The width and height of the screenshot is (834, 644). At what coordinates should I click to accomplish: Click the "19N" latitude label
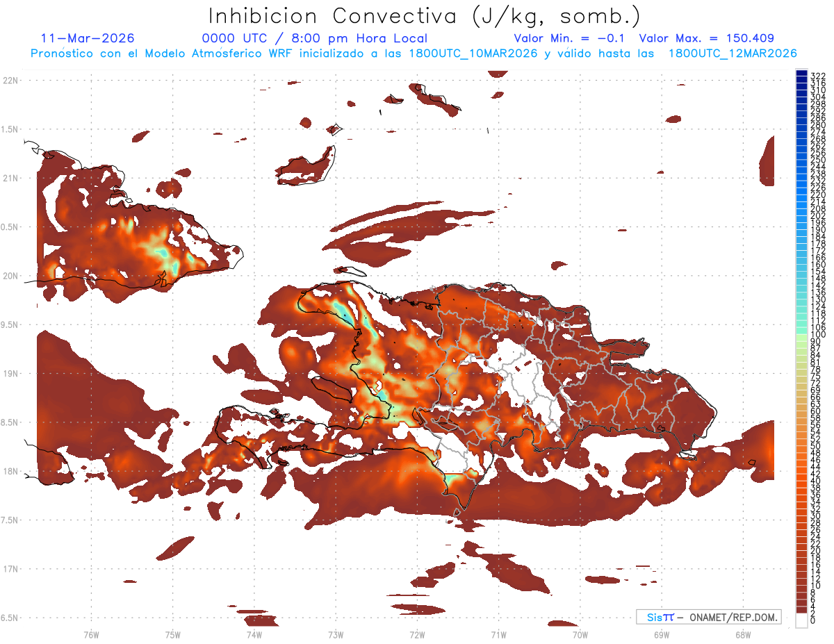click(x=11, y=374)
